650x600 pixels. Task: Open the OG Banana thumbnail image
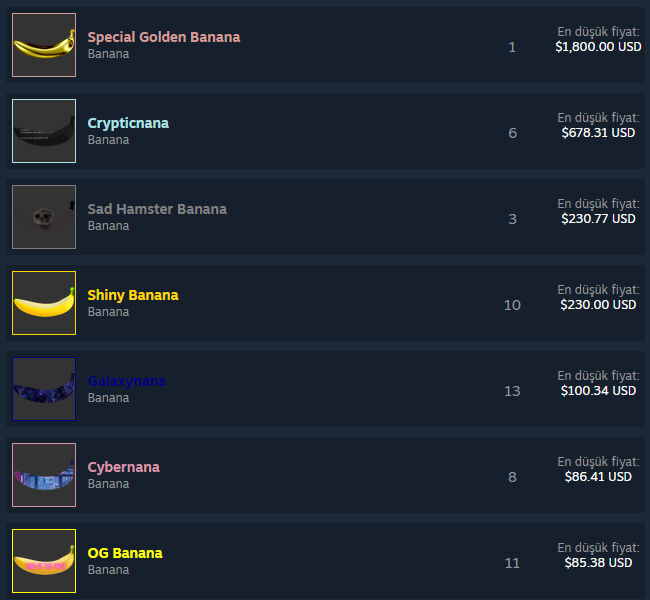(x=44, y=561)
